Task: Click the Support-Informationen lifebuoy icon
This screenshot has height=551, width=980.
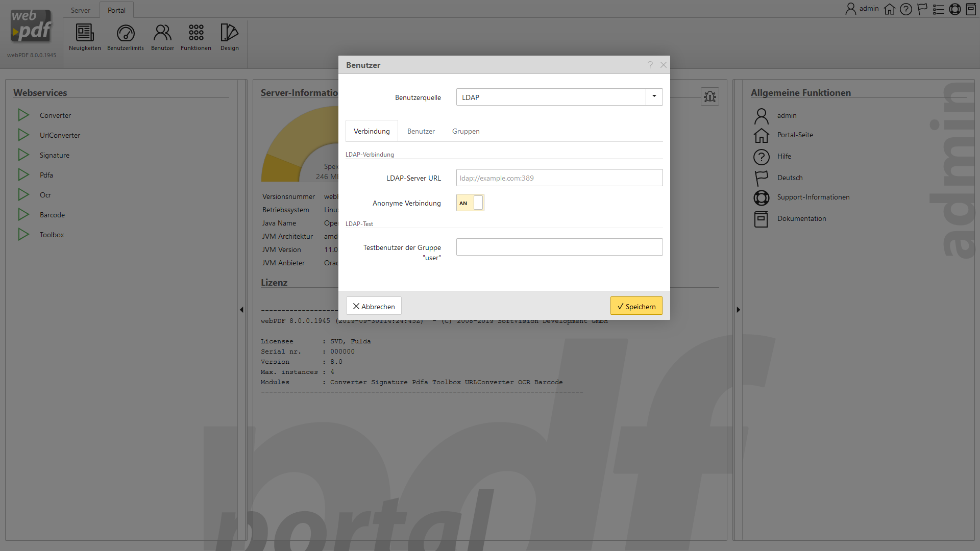Action: (761, 197)
